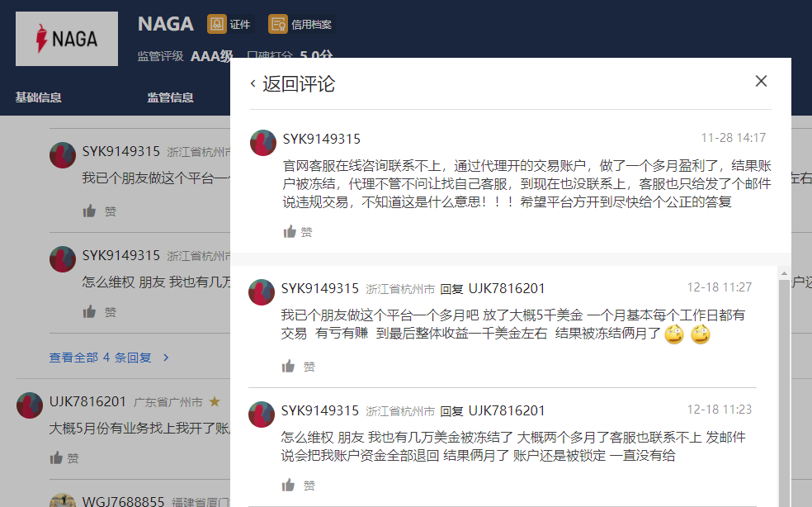The width and height of the screenshot is (812, 507).
Task: Expand 查看全部 4 条回复
Action: (109, 358)
